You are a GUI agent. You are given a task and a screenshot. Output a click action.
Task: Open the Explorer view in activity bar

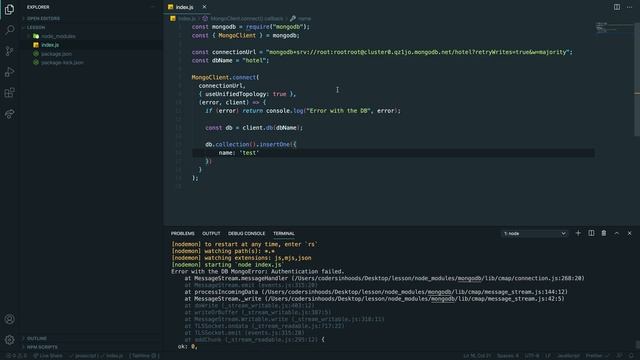[9, 9]
